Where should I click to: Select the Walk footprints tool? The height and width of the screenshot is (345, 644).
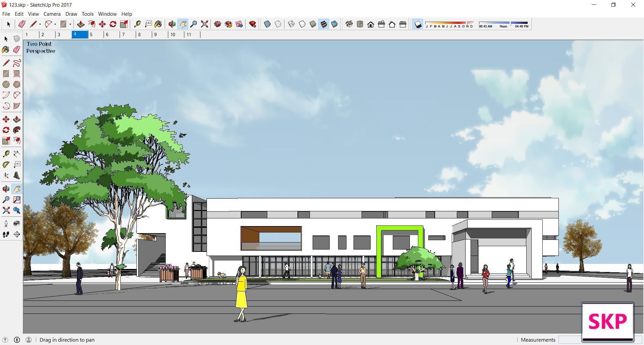point(6,234)
